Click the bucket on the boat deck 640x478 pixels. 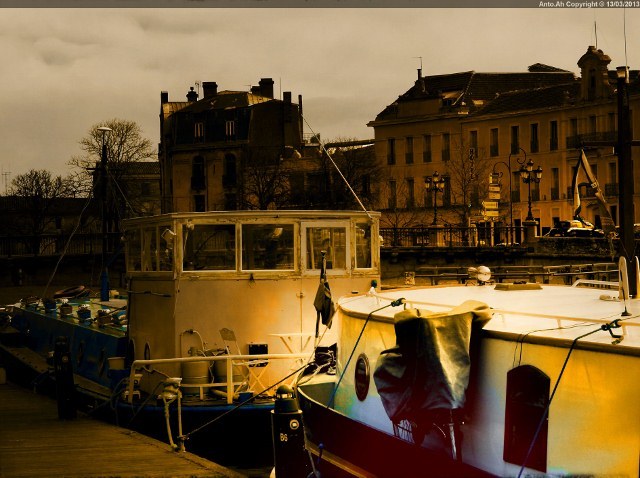point(194,372)
